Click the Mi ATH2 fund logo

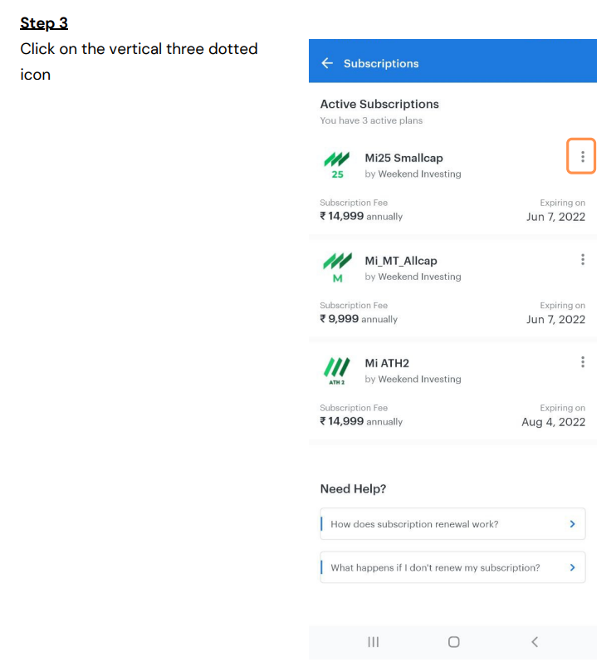(338, 370)
